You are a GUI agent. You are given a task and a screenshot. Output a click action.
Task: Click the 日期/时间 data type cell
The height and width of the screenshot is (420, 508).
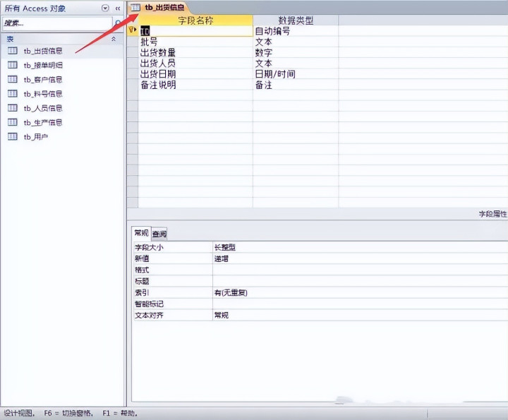pos(296,74)
